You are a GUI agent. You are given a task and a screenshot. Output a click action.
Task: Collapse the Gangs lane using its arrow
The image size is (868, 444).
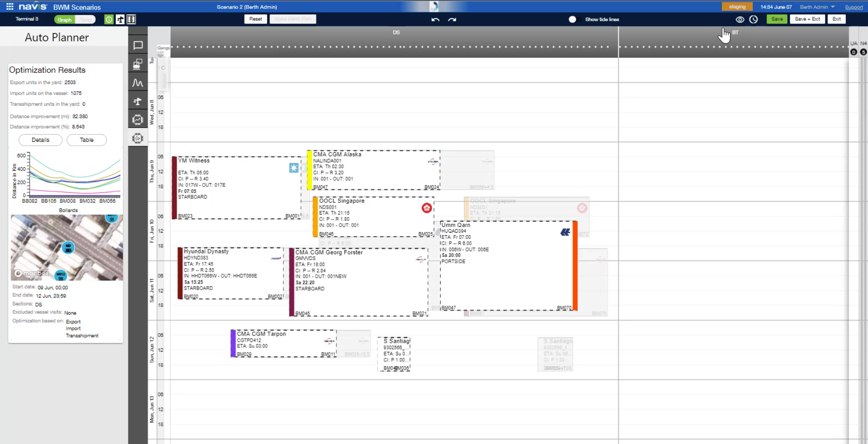[161, 54]
